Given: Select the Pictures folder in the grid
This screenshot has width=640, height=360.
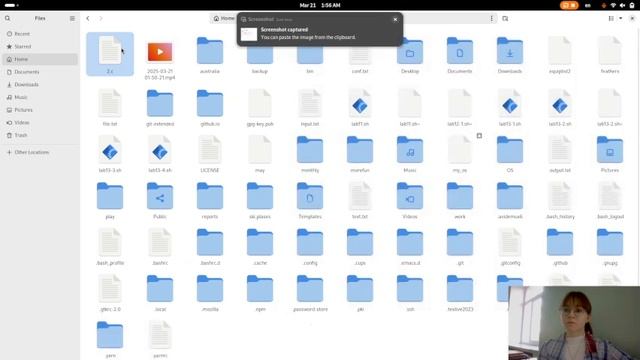Looking at the screenshot, I should click(x=610, y=150).
